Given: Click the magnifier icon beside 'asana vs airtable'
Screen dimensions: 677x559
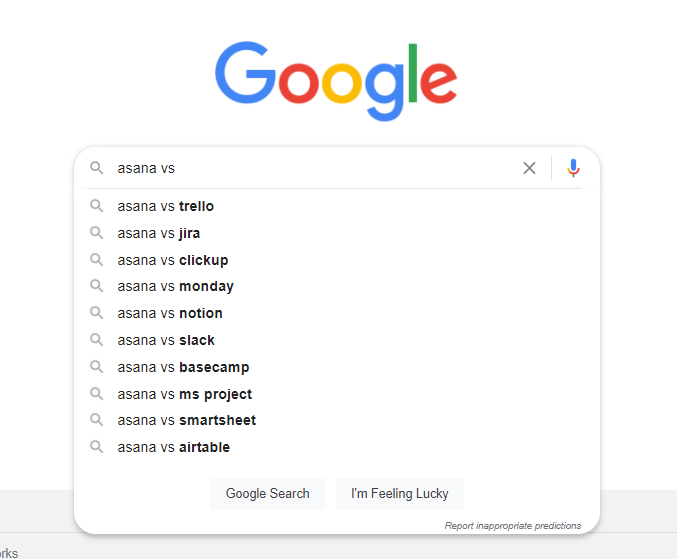Looking at the screenshot, I should 97,447.
